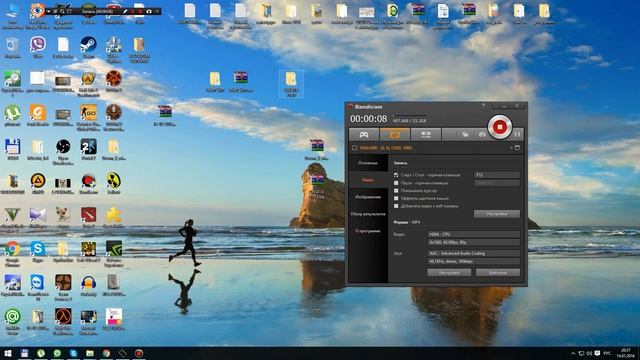This screenshot has height=360, width=640.
Task: Click magnifier icon in mini recorder bar
Action: point(62,11)
